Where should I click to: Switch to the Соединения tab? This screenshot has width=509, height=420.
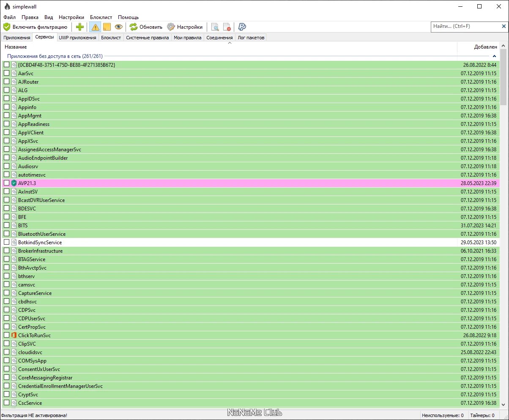(219, 38)
